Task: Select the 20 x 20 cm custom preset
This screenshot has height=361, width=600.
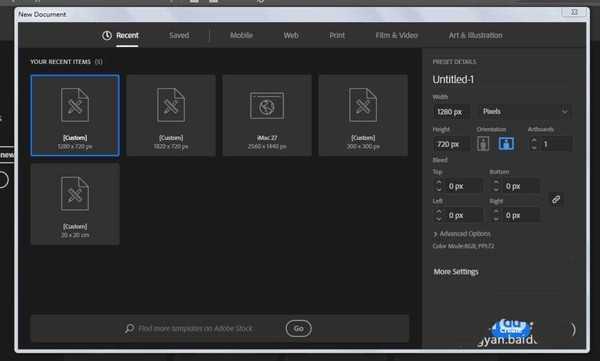Action: point(75,204)
